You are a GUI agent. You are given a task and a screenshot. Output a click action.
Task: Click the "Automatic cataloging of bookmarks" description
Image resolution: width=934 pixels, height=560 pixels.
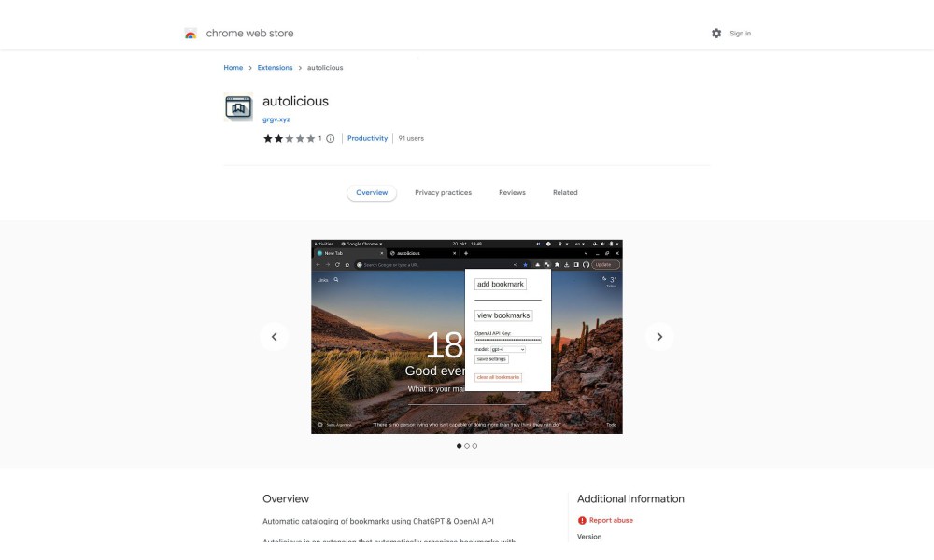(378, 522)
